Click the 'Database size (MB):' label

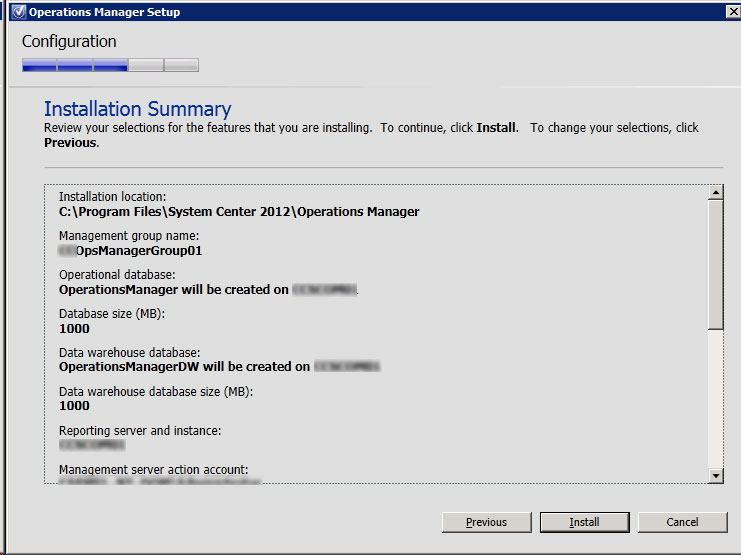click(112, 313)
